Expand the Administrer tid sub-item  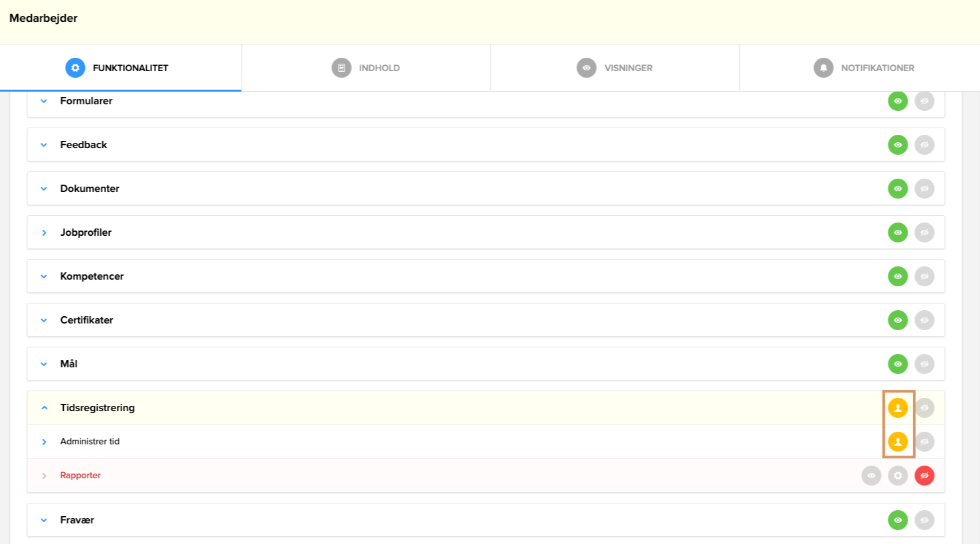click(44, 442)
